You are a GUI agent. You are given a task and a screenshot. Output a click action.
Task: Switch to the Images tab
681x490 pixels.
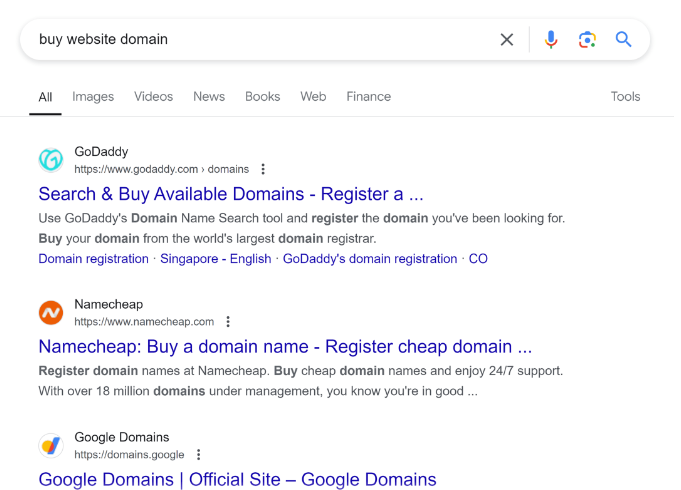point(93,97)
